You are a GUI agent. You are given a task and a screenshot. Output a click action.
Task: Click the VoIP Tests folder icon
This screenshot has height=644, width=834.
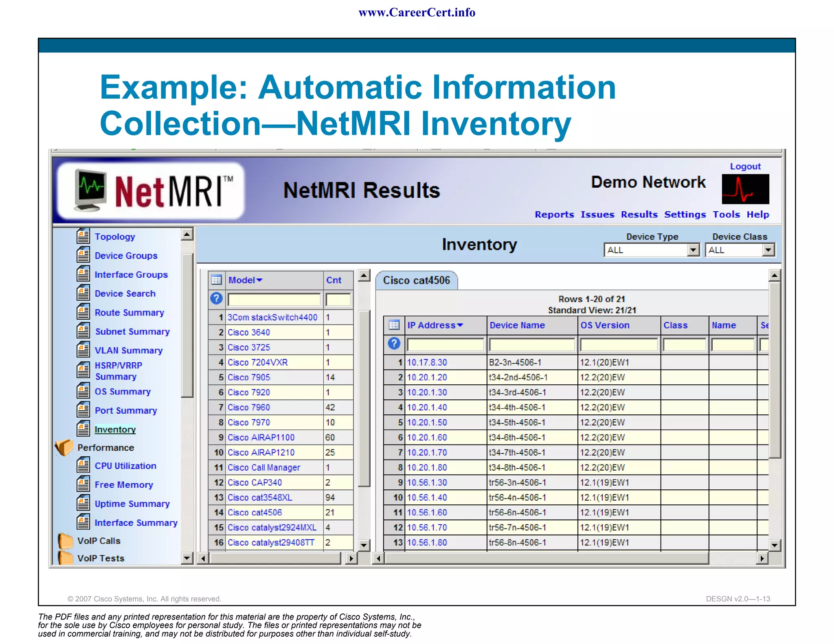coord(65,558)
